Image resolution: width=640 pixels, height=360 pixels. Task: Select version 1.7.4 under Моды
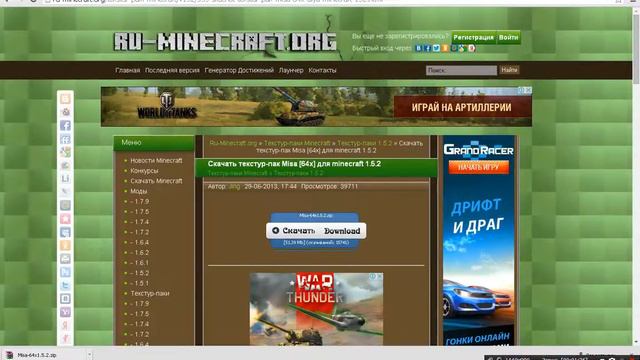(140, 222)
